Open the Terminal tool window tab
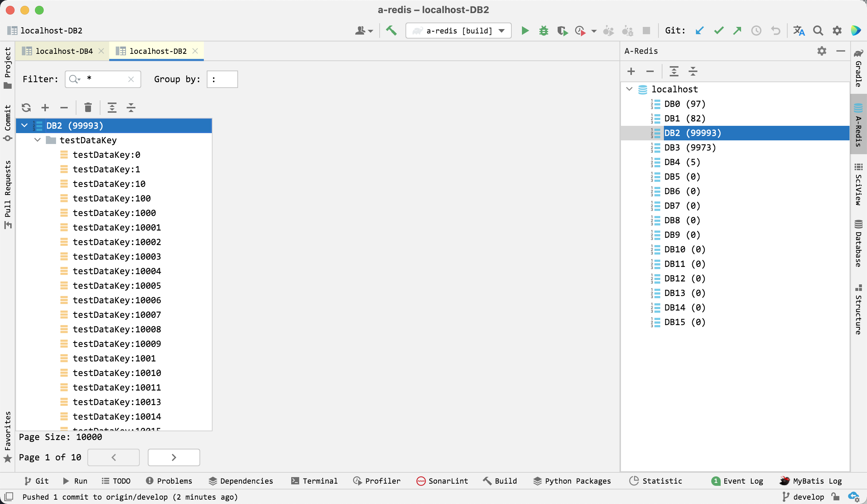 click(314, 481)
